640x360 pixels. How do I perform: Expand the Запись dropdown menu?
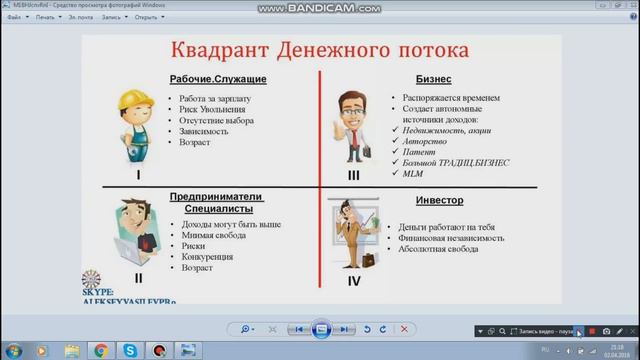pyautogui.click(x=114, y=17)
